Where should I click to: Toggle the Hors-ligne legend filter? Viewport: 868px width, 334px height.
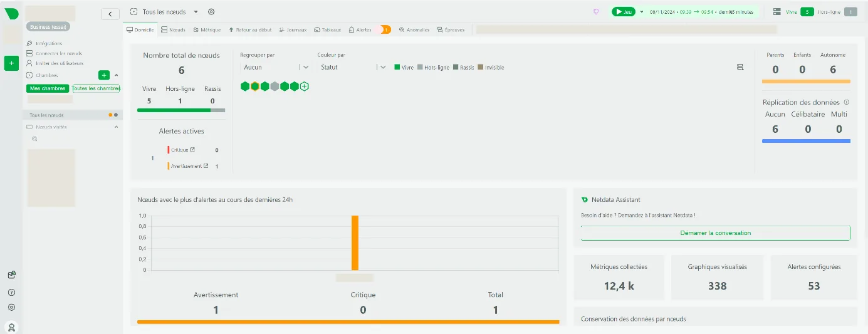[x=434, y=67]
